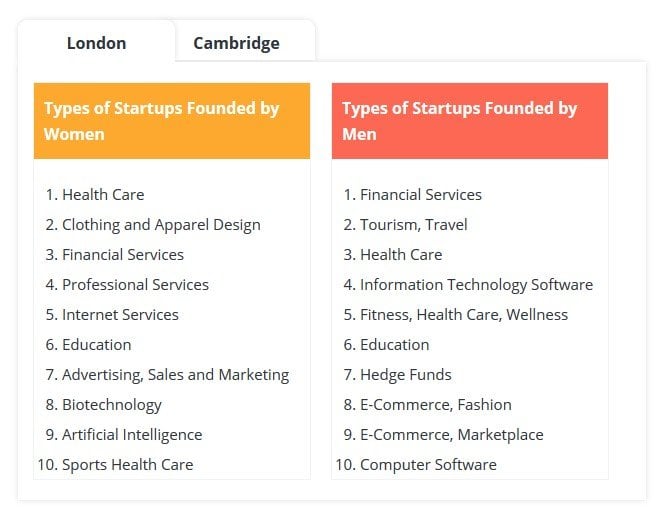Click Computer Software in the Men list
The width and height of the screenshot is (660, 514).
[x=428, y=465]
